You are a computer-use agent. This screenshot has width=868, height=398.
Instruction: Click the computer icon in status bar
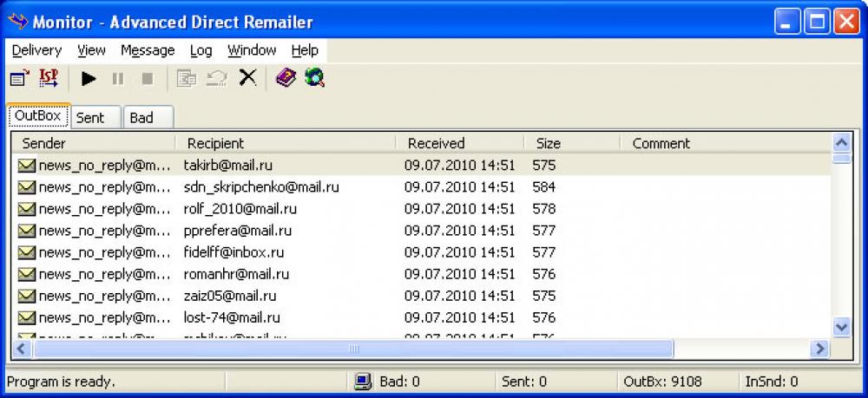coord(363,382)
